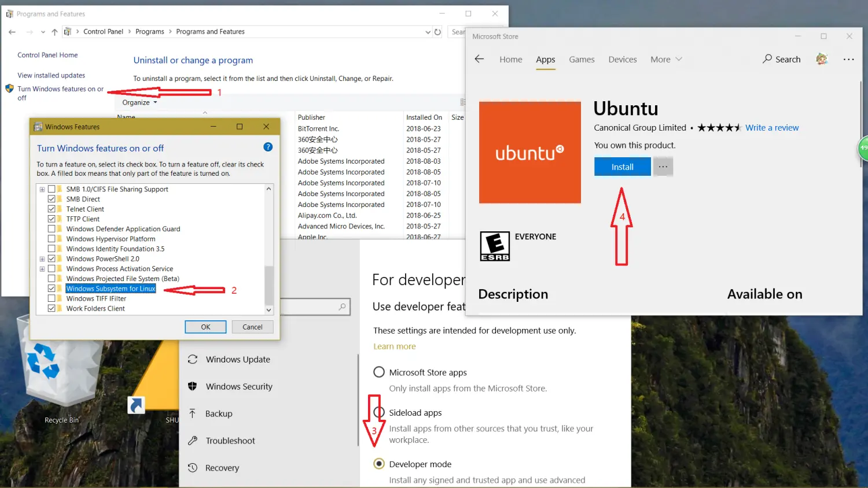Click the desktop shortcut icon next to Recycle Bin
Viewport: 868px width, 488px height.
tap(136, 405)
